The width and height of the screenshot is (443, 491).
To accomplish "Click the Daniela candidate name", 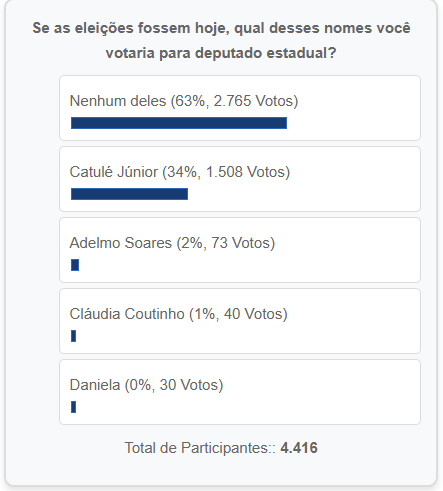I will 95,385.
